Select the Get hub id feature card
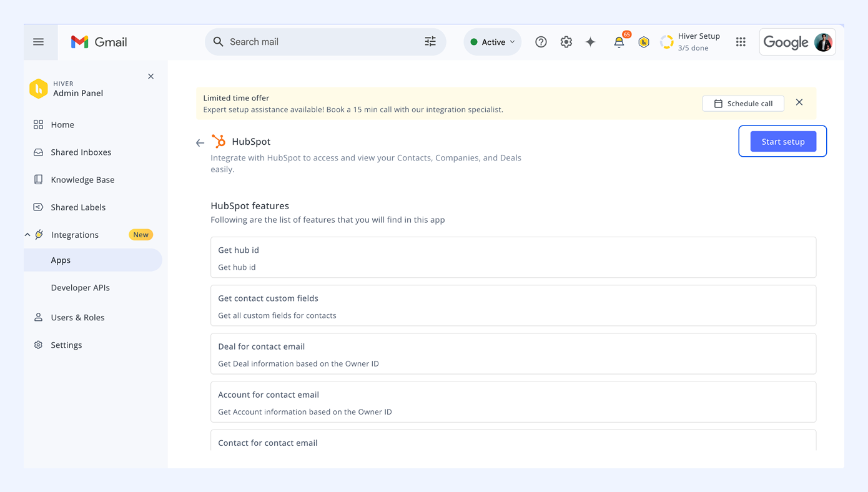 tap(513, 257)
